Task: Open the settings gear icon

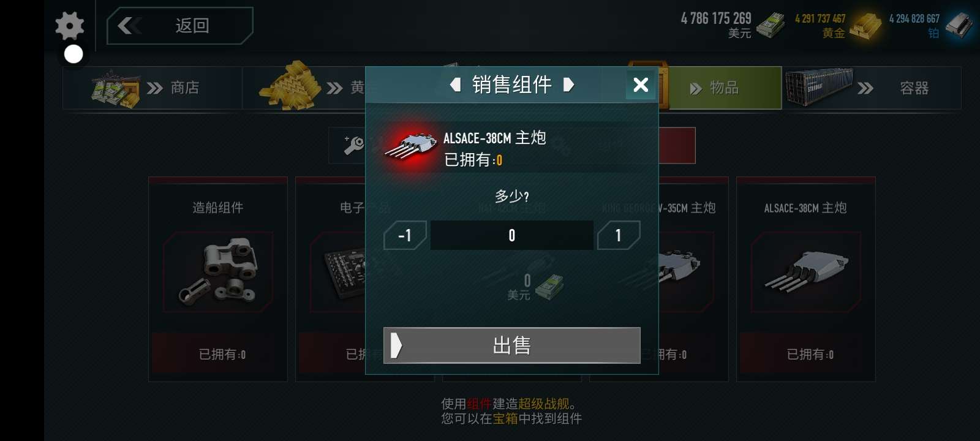Action: pos(69,26)
